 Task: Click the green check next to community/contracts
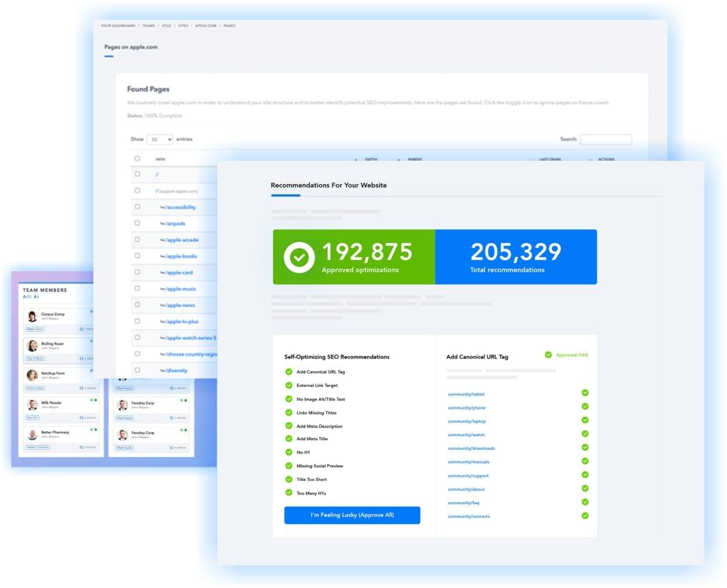click(x=585, y=516)
